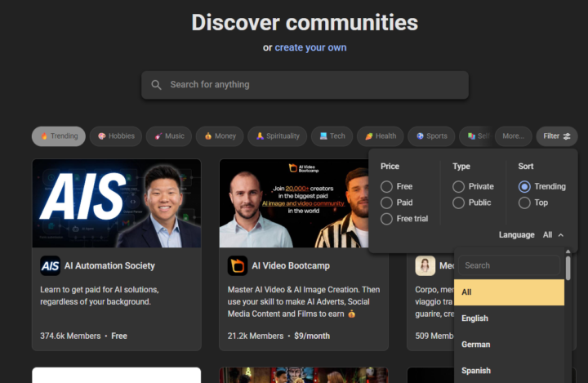
Task: Click the '21.2k Members' text
Action: click(x=256, y=336)
